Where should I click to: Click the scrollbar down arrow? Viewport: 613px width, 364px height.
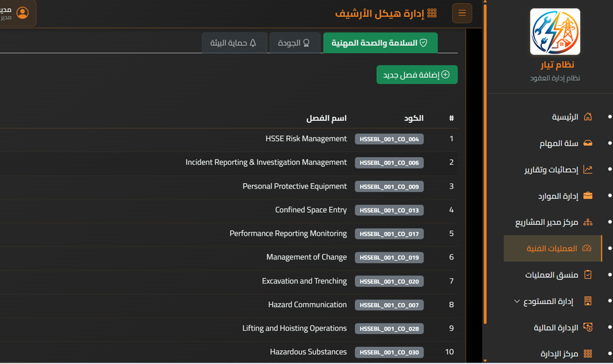[484, 360]
